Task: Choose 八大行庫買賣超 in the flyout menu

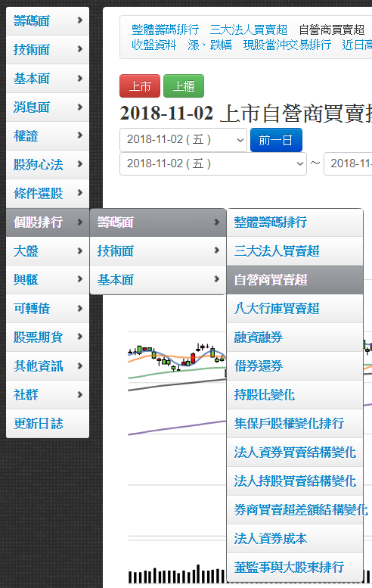Action: point(295,309)
